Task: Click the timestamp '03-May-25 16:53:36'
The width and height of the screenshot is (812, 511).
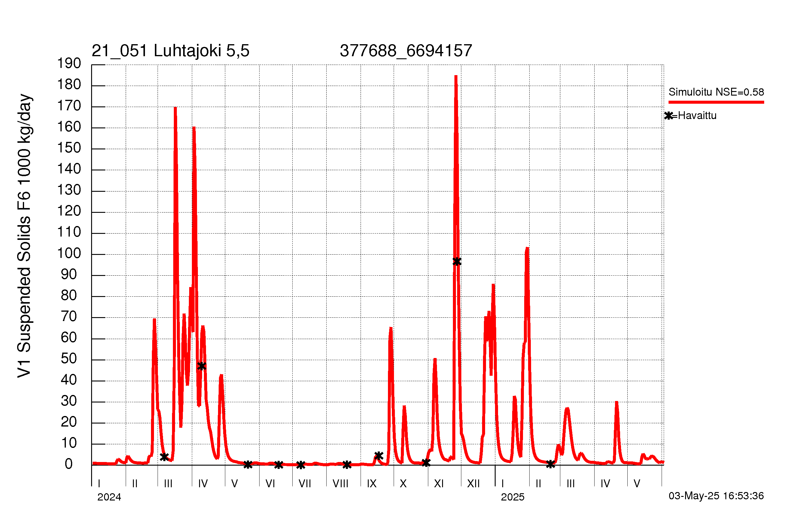Action: tap(716, 496)
